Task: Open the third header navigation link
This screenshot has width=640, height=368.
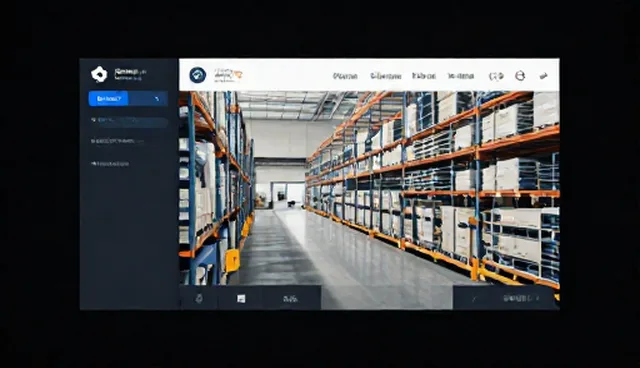Action: point(424,76)
